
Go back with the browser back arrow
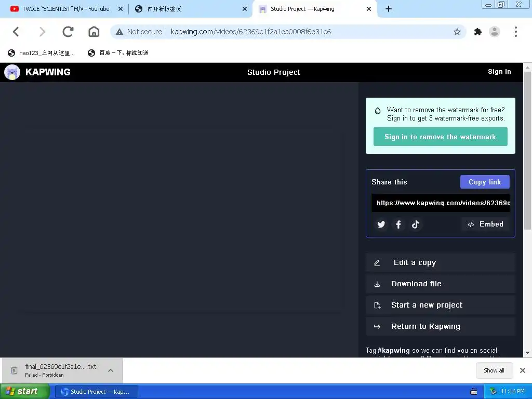tap(16, 32)
